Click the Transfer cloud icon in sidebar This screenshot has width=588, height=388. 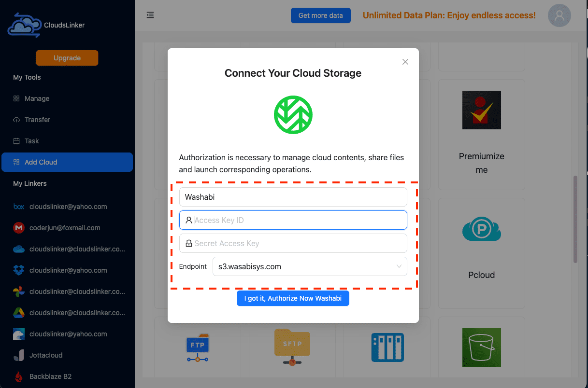[16, 120]
